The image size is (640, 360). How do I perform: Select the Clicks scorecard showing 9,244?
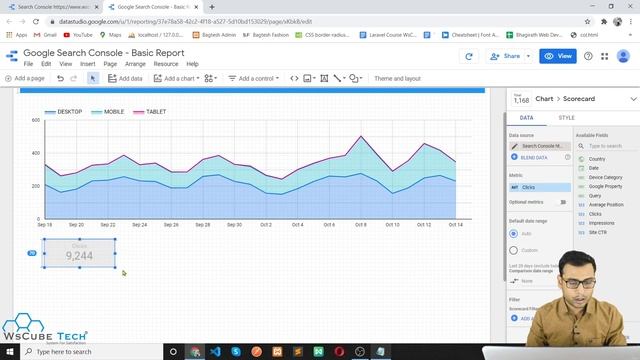click(x=79, y=253)
